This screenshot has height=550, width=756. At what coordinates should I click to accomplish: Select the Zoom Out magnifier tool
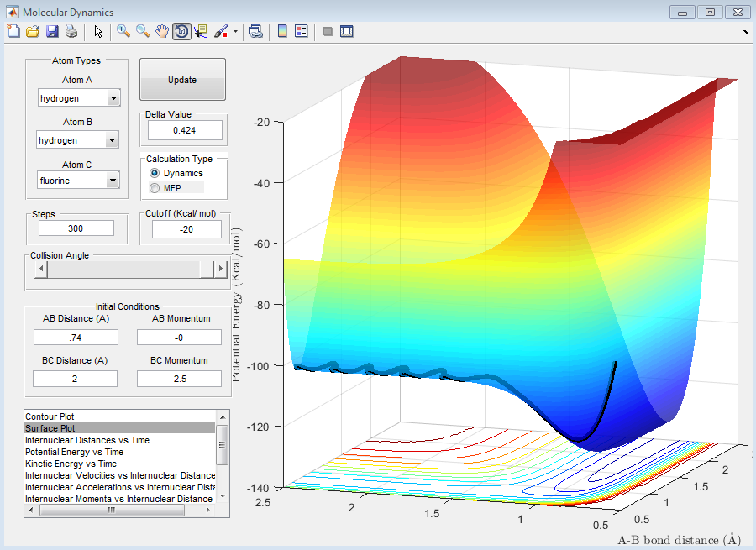coord(143,31)
